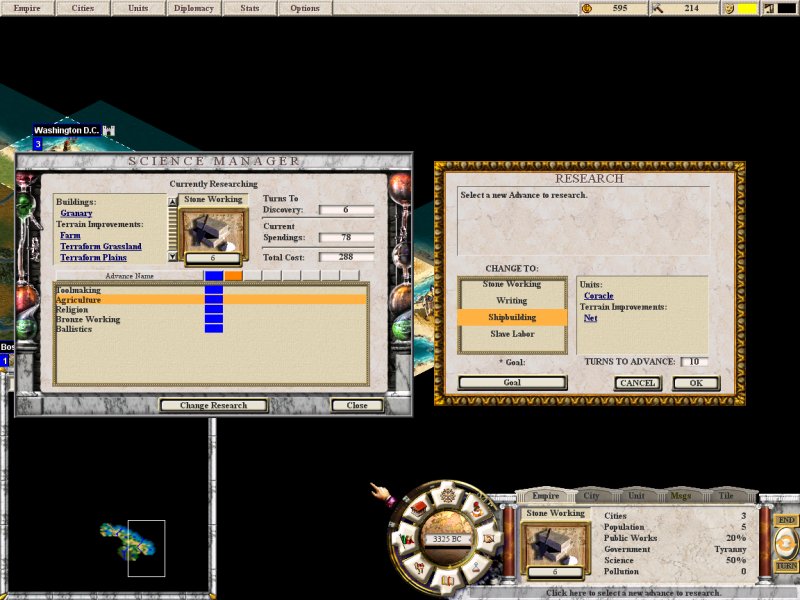This screenshot has width=800, height=600.
Task: Open the Terraform Plains link
Action: pyautogui.click(x=93, y=258)
